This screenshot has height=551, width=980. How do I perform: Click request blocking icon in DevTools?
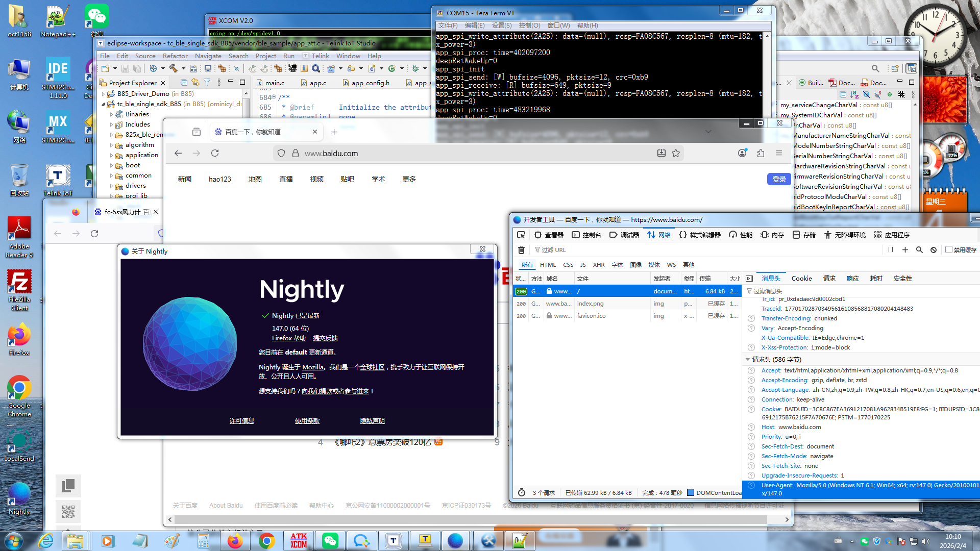934,250
